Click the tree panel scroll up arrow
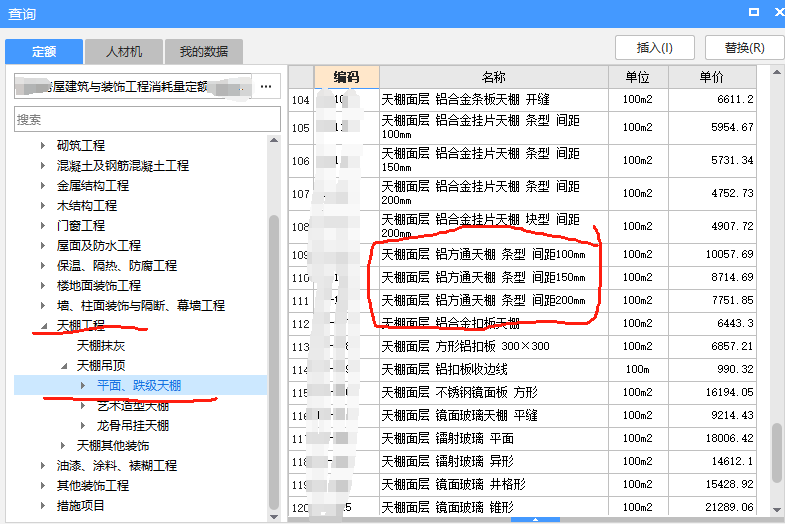This screenshot has width=785, height=524. 274,140
